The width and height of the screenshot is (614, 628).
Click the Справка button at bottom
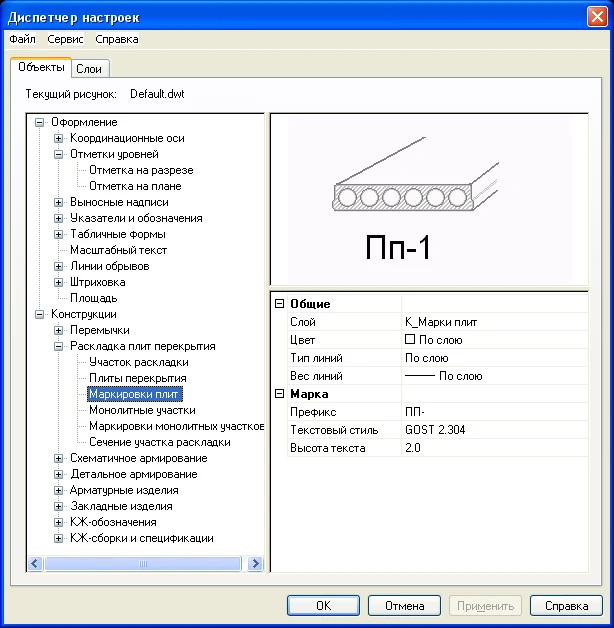click(566, 606)
